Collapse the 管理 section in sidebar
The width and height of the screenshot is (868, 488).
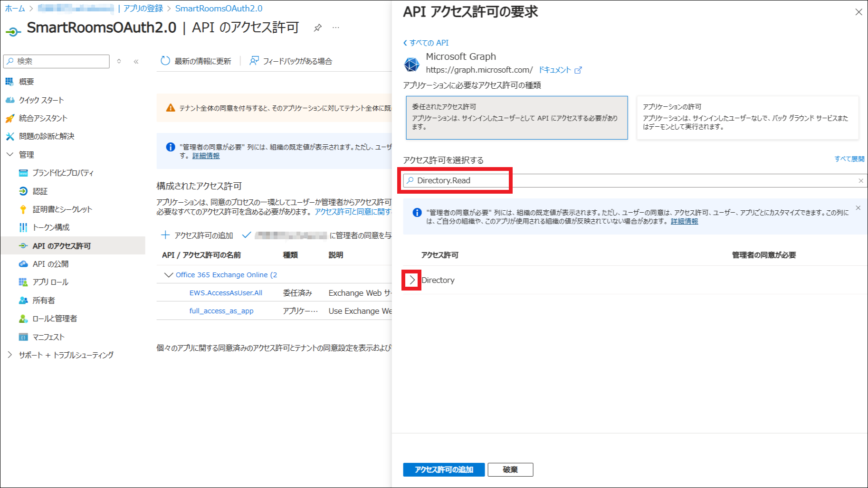pyautogui.click(x=10, y=154)
